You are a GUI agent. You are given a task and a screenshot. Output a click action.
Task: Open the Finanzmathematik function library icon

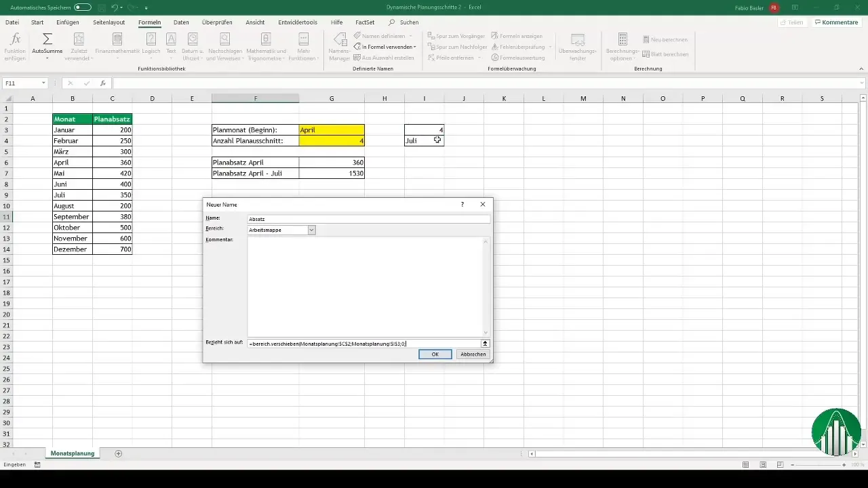coord(117,39)
